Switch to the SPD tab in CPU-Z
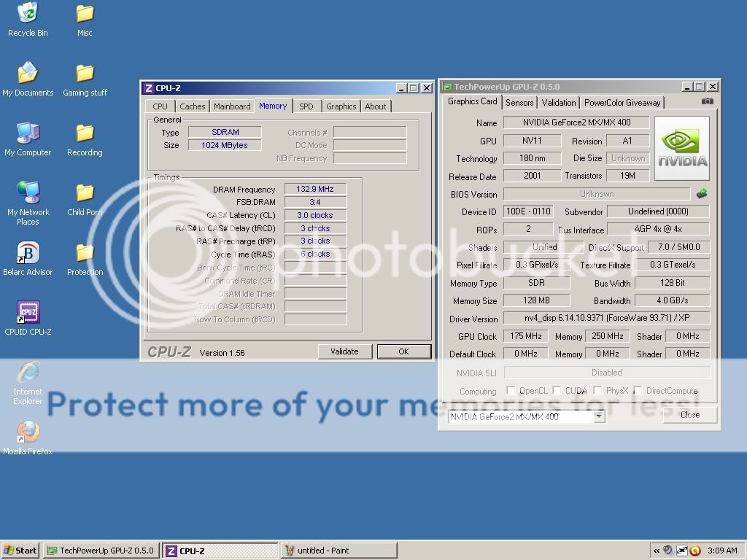The image size is (747, 560). tap(306, 106)
